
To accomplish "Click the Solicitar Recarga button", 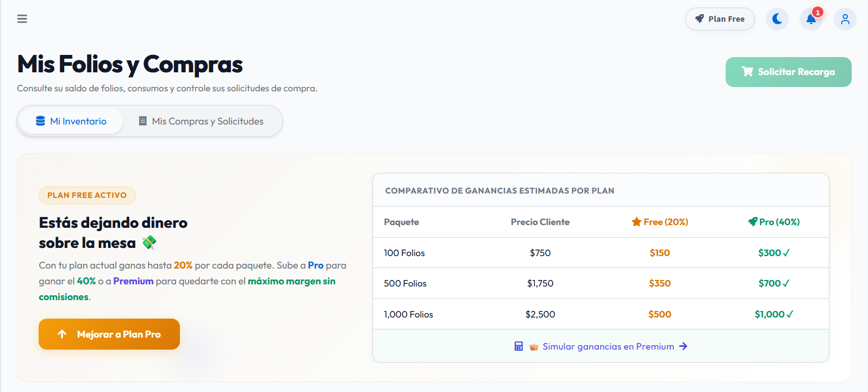I will click(789, 72).
